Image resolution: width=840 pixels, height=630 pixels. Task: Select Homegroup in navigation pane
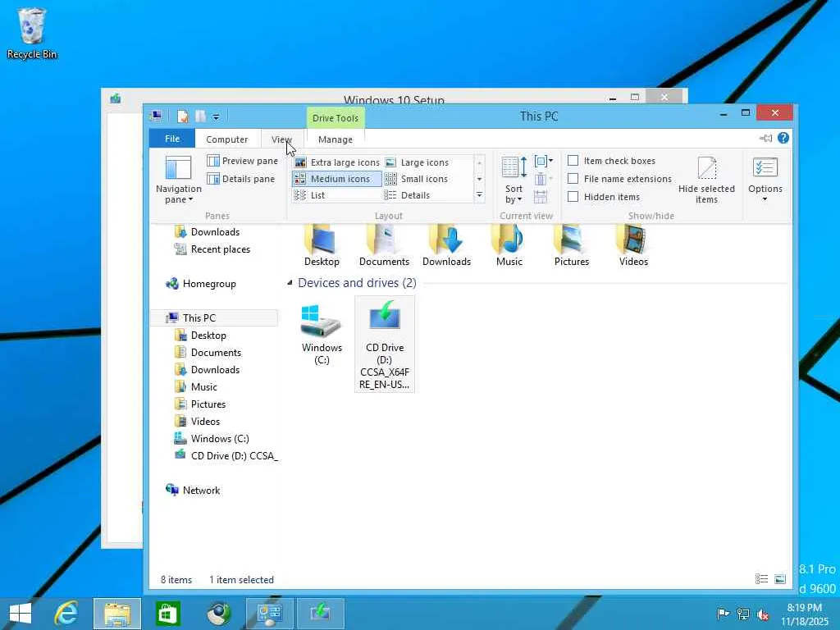202,283
